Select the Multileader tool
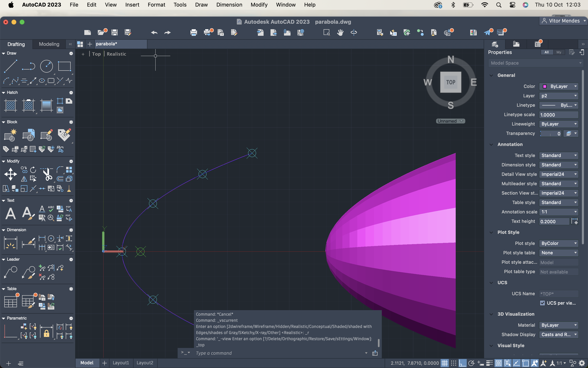Screen dimensions: 588x368 pyautogui.click(x=10, y=272)
